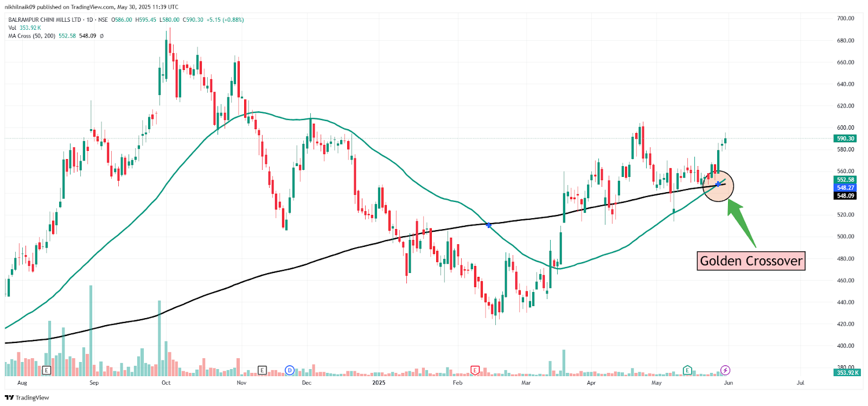Click the 660.00 price axis label
The width and height of the screenshot is (868, 406).
click(845, 62)
